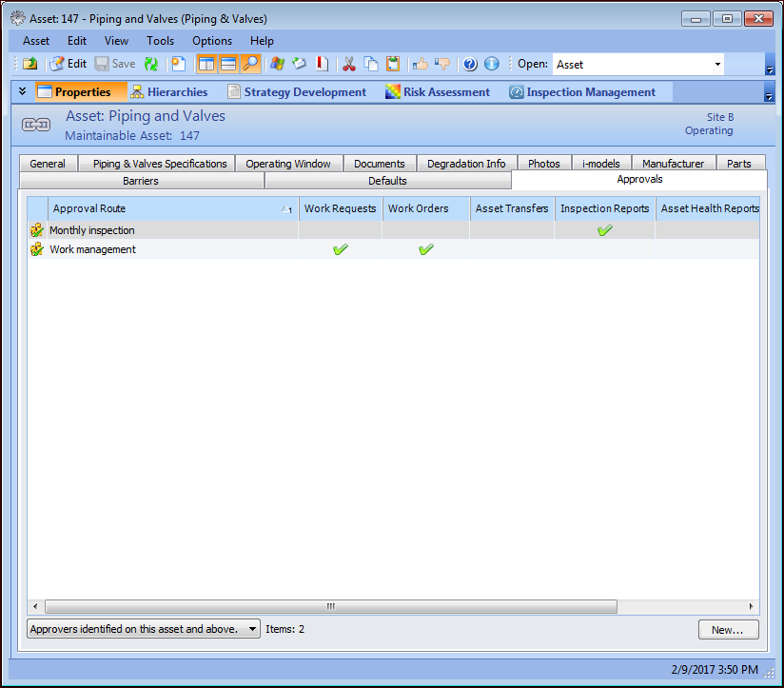Click the Refresh green arrows icon
784x688 pixels.
151,64
